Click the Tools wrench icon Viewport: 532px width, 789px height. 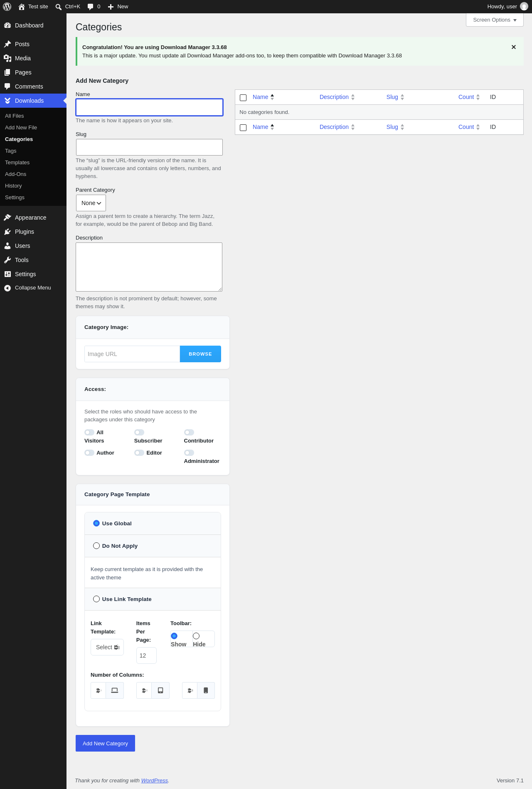tap(7, 260)
